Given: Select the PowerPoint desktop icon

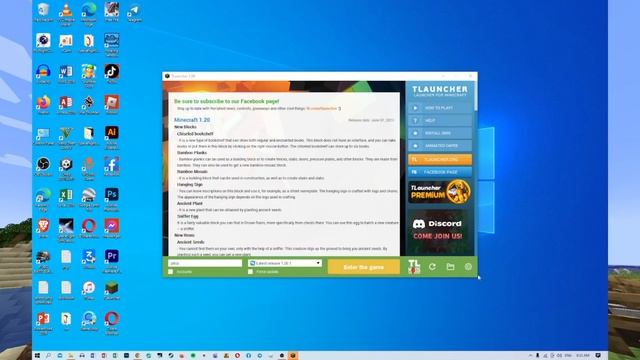Looking at the screenshot, I should 43,323.
